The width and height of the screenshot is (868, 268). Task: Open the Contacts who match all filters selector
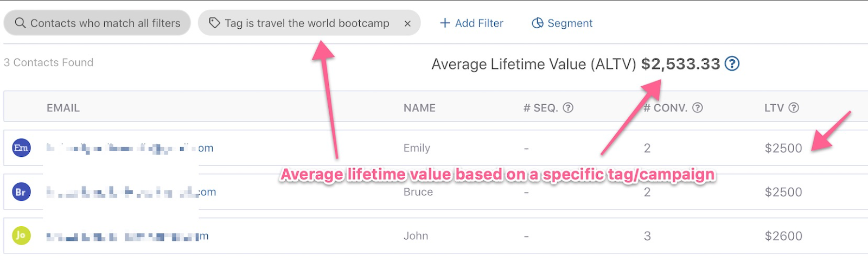click(x=98, y=23)
